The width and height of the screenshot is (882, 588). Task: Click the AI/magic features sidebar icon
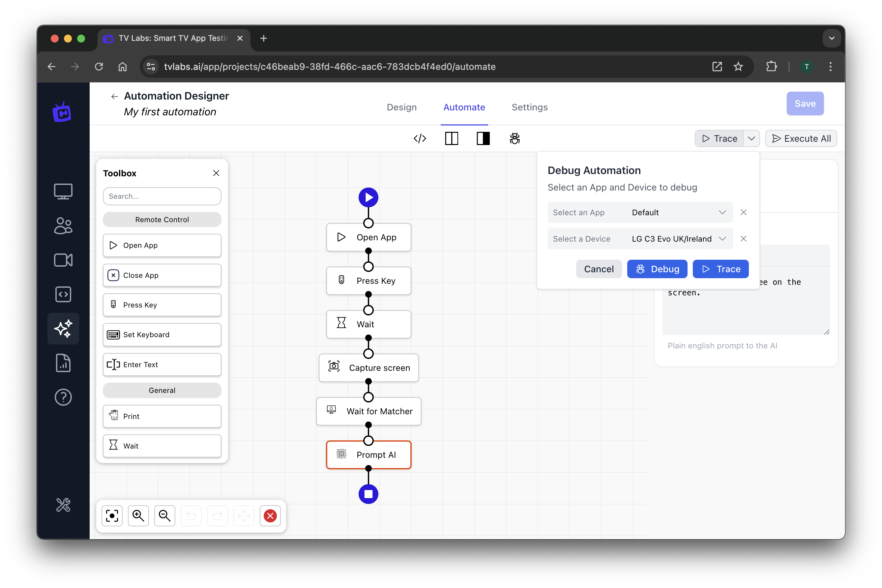[63, 329]
